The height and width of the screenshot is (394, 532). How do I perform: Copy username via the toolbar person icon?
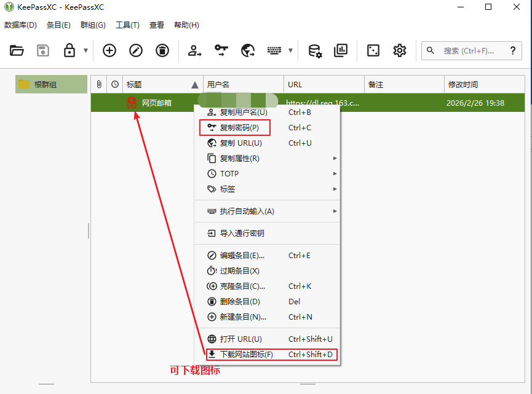(x=195, y=51)
